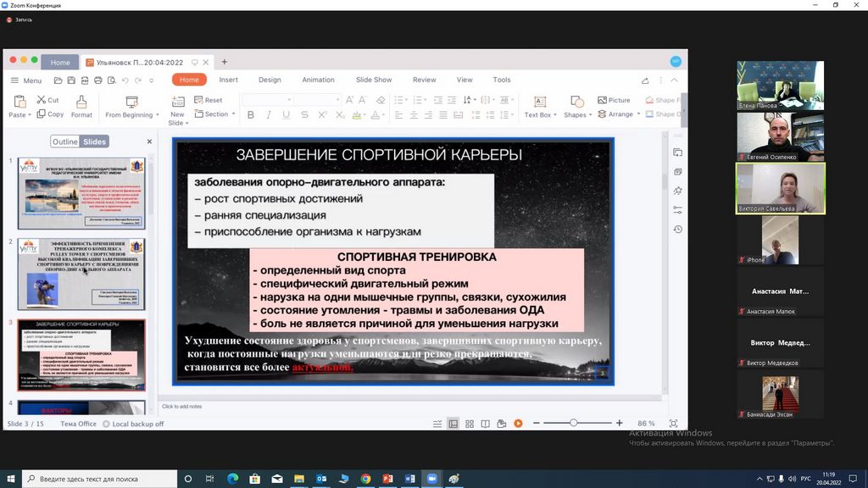Click the Format painter brush icon
This screenshot has height=488, width=868.
point(81,102)
